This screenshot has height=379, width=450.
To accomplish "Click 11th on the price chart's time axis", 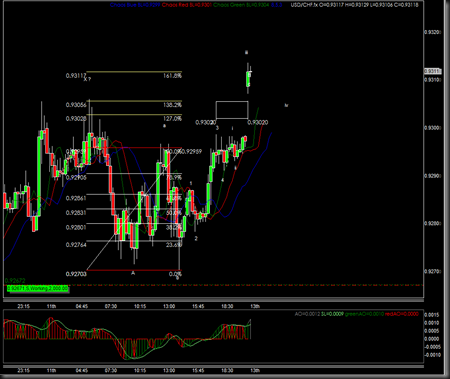I will (x=51, y=306).
